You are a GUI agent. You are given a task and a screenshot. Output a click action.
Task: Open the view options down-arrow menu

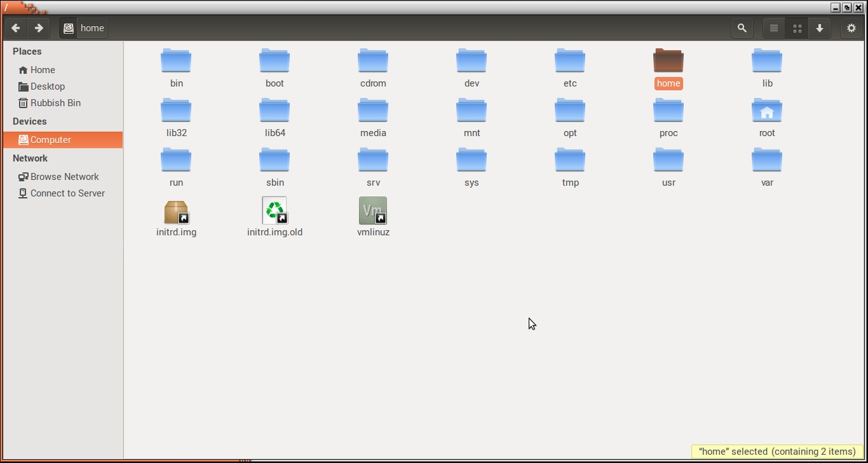coord(820,28)
